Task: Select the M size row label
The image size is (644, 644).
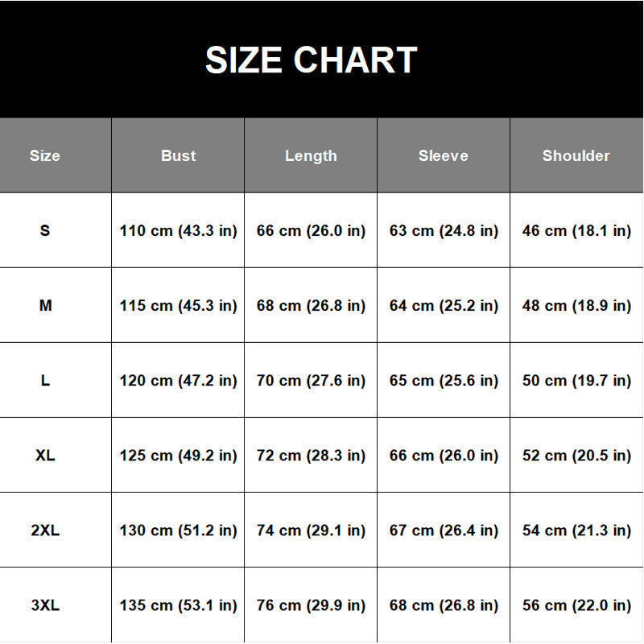Action: click(x=45, y=306)
